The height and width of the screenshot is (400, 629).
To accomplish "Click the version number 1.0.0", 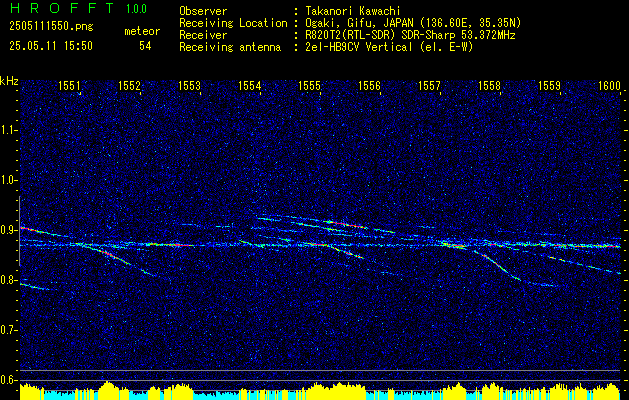I will click(x=136, y=9).
